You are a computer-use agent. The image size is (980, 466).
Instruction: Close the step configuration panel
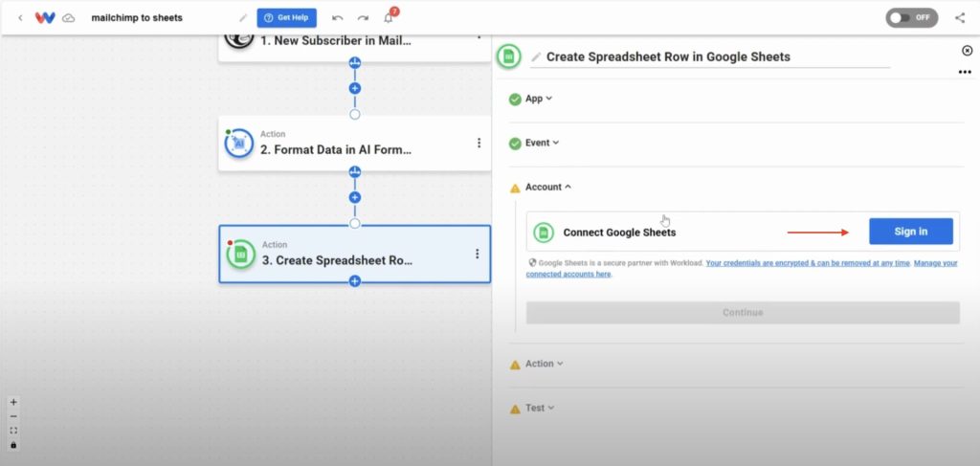[967, 51]
